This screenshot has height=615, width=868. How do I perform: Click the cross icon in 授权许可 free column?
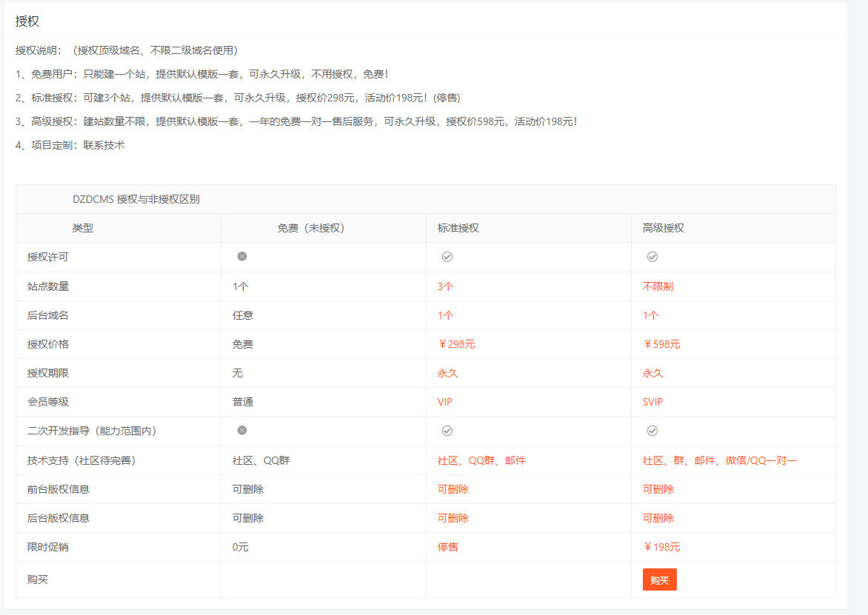click(x=242, y=256)
